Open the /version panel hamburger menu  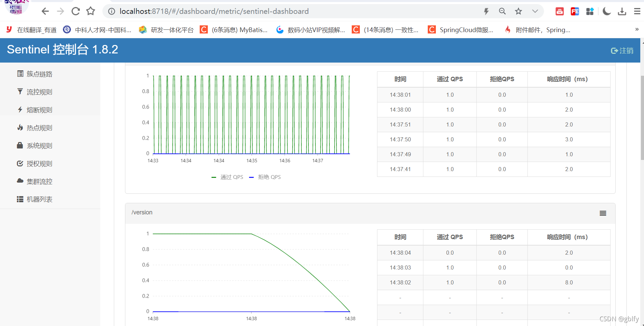[x=603, y=213]
